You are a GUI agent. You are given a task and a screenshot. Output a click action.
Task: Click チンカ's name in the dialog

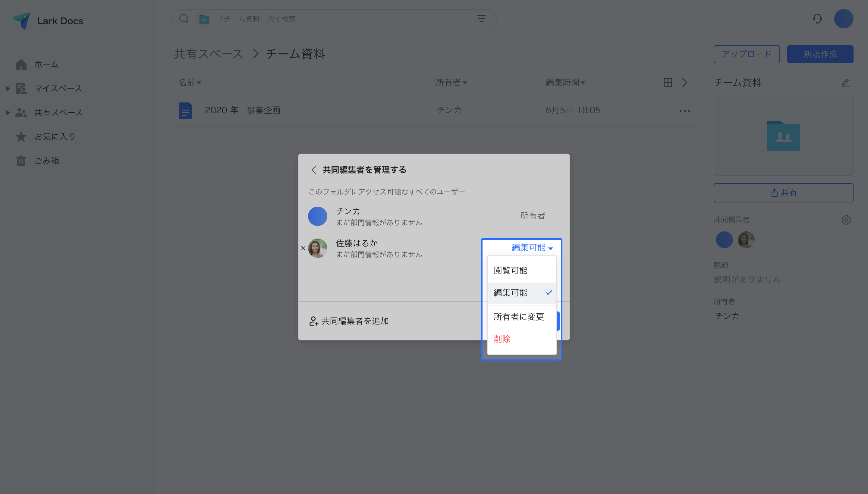[348, 211]
